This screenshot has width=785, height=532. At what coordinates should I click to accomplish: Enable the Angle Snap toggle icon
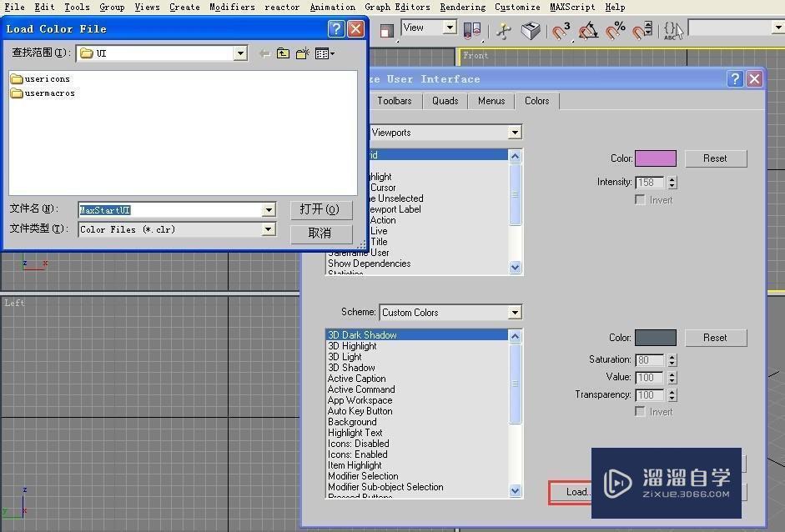[588, 32]
